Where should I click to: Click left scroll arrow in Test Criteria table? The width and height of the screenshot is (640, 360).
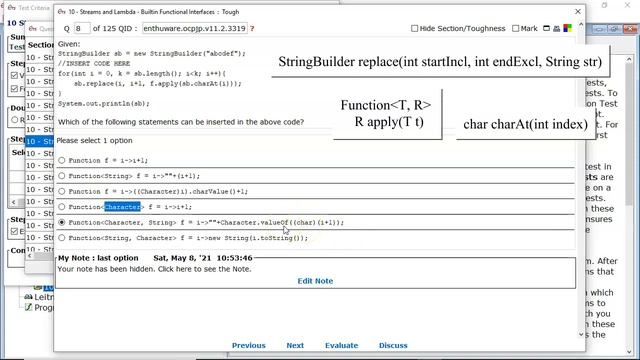click(13, 202)
